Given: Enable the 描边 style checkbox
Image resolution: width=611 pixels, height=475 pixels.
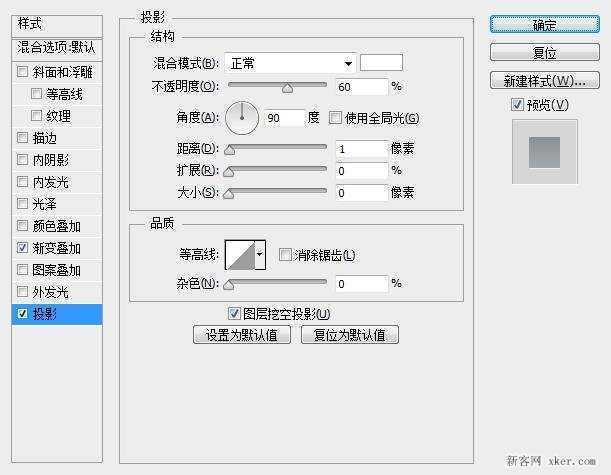Looking at the screenshot, I should click(23, 138).
